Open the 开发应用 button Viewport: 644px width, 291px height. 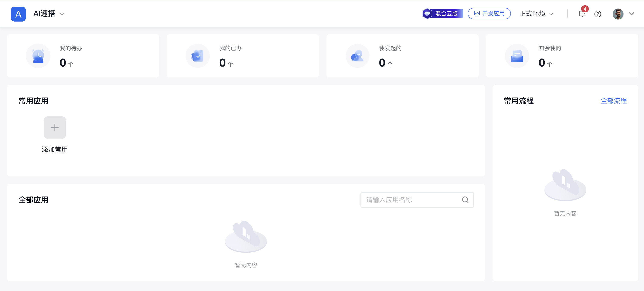coord(489,13)
